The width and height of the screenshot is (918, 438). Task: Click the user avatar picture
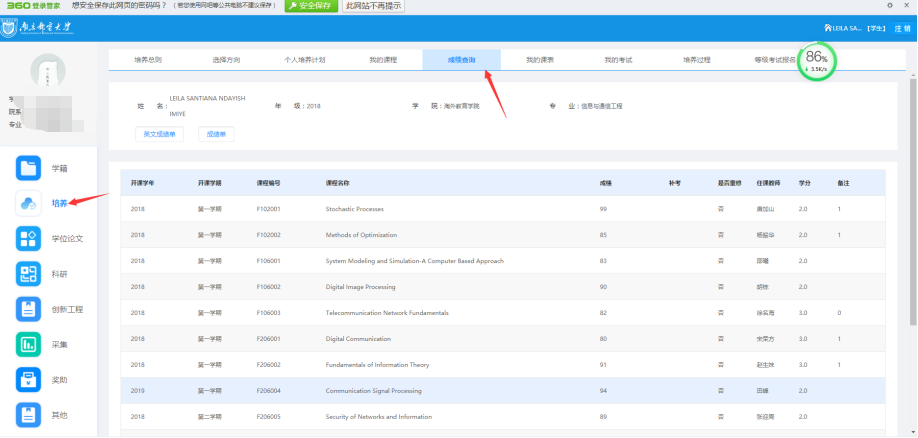coord(48,71)
